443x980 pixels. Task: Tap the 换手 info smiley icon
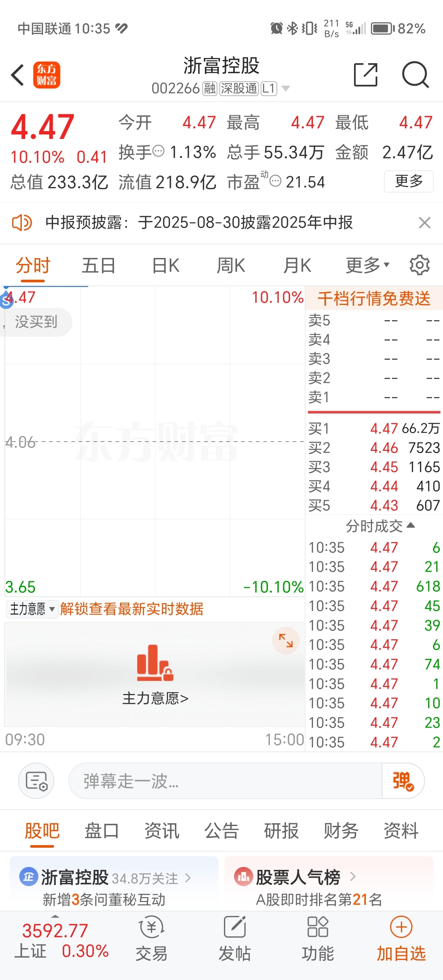tap(158, 151)
